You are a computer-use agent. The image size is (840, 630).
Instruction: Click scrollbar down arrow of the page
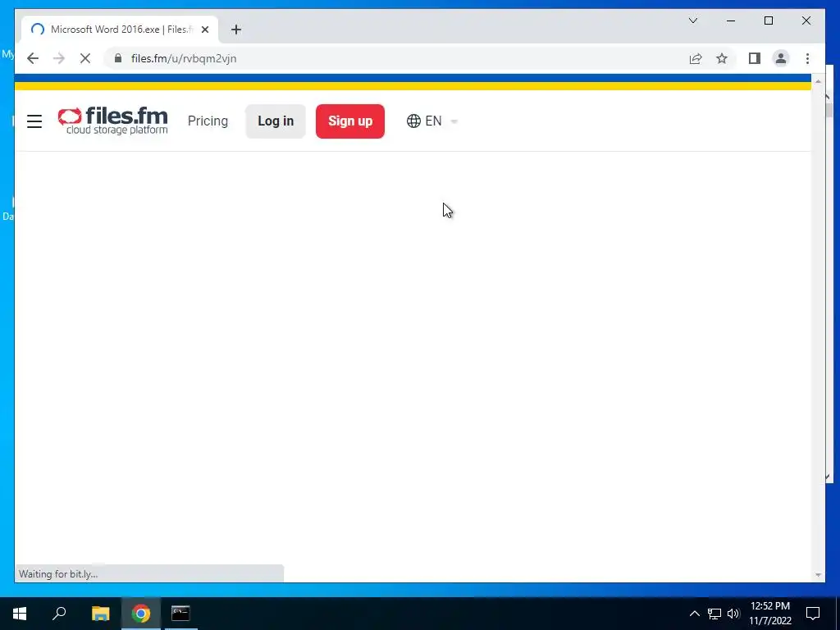pos(818,575)
